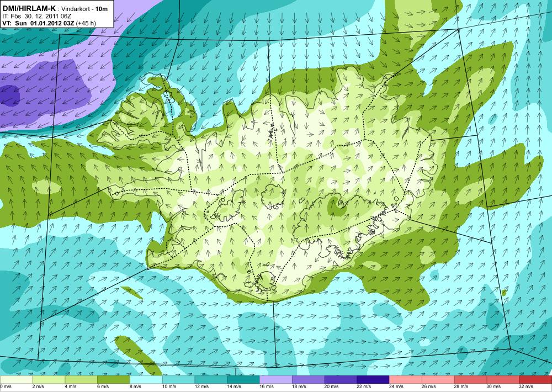The width and height of the screenshot is (552, 392).
Task: Click the salmon pink 26–28 m/s legend swatch
Action: point(438,380)
